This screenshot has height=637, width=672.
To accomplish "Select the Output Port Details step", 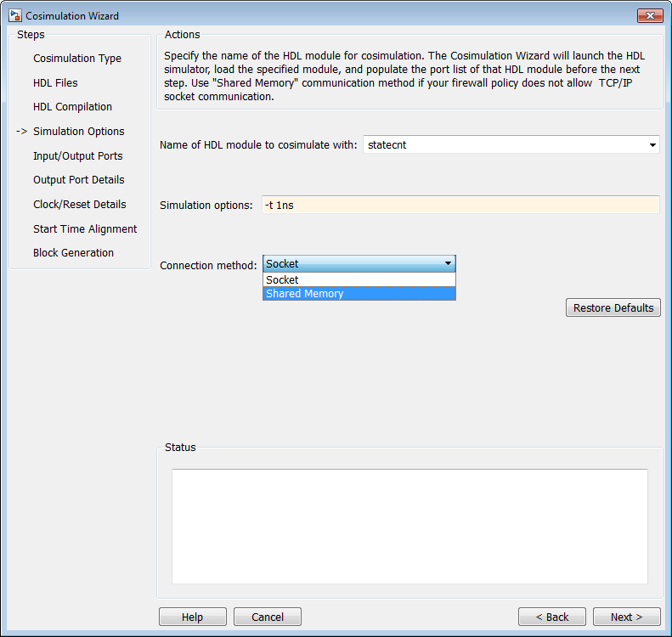I will [x=79, y=180].
